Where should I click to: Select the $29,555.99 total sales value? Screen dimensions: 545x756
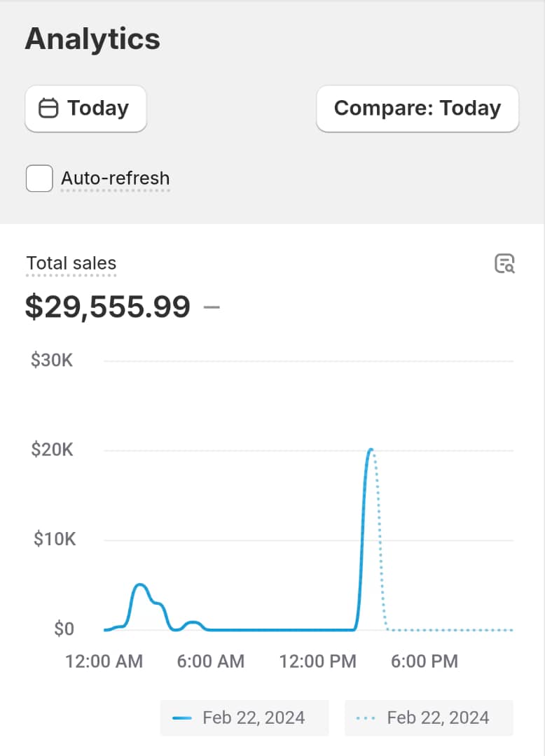click(108, 307)
